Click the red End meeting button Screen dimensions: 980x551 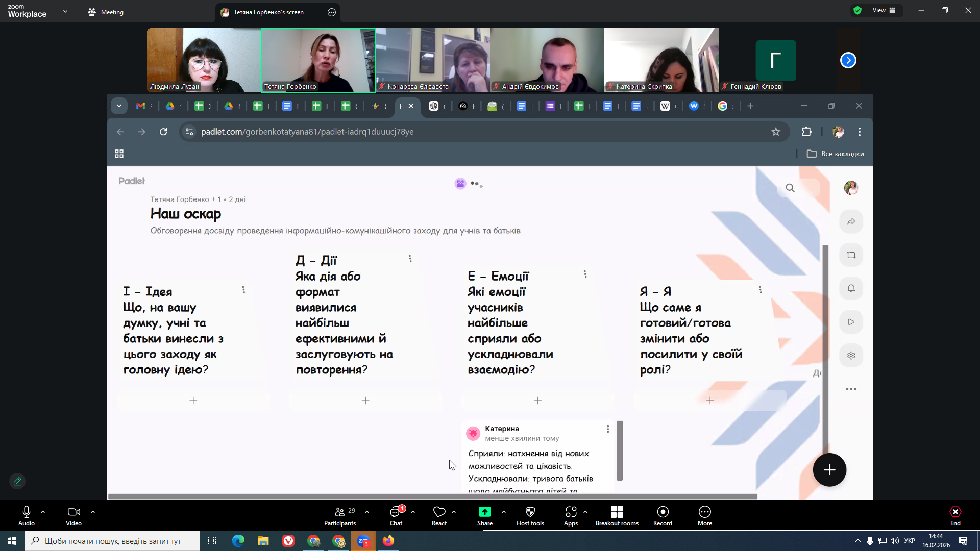(955, 515)
